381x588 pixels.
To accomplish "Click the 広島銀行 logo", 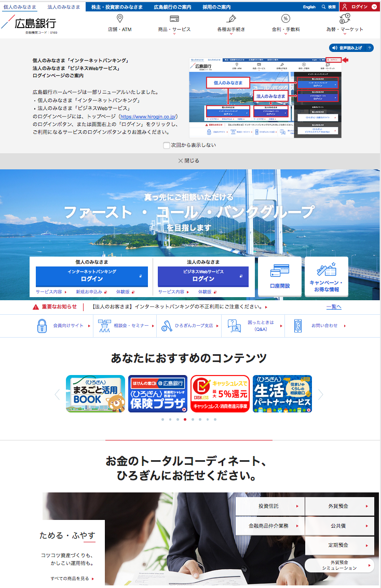I will (29, 23).
